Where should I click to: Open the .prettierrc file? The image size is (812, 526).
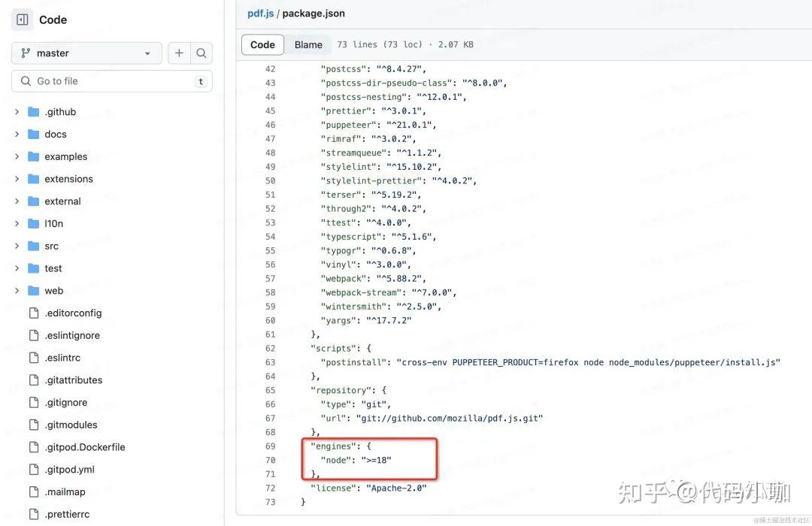(68, 514)
